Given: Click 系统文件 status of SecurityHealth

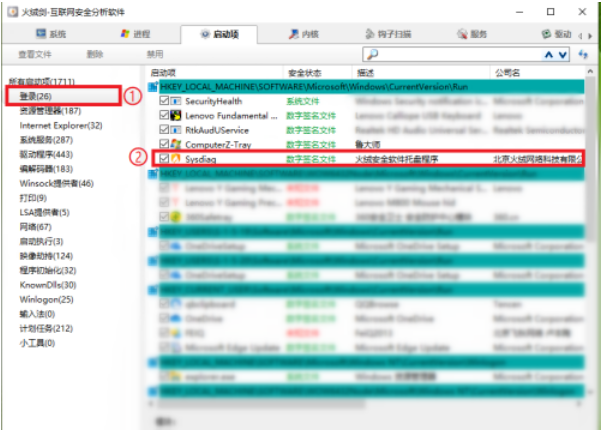Looking at the screenshot, I should 303,102.
